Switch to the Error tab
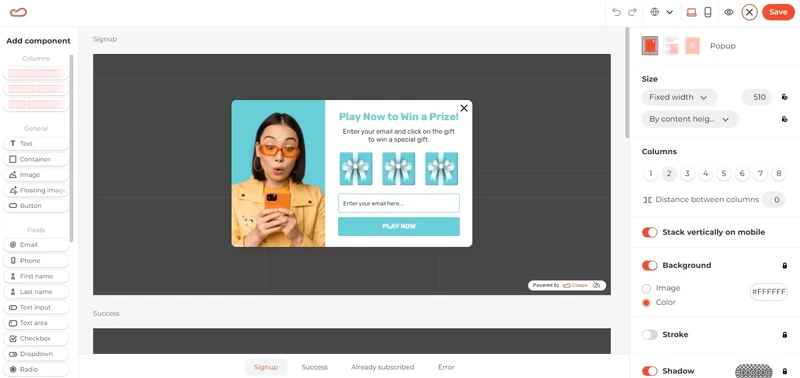This screenshot has width=800, height=378. coord(446,367)
